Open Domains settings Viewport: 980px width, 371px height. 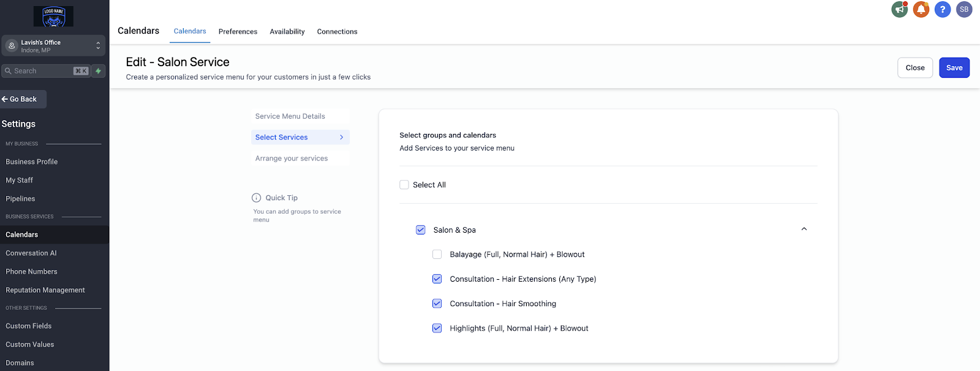pyautogui.click(x=20, y=363)
